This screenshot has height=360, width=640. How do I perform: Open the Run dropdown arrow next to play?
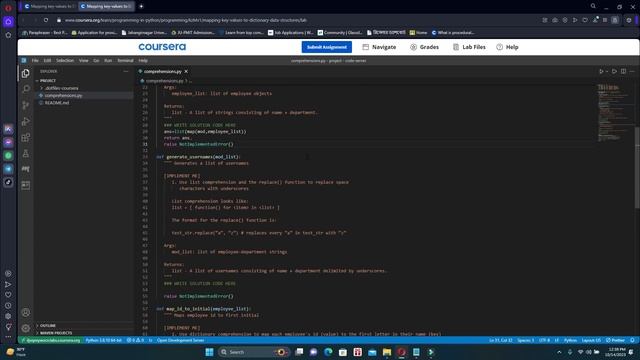607,71
